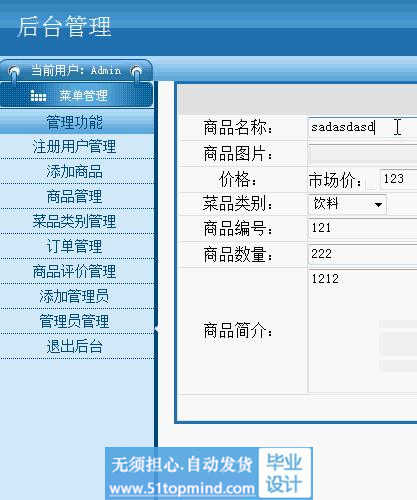Collapse sidebar using the splitter arrow

point(156,329)
